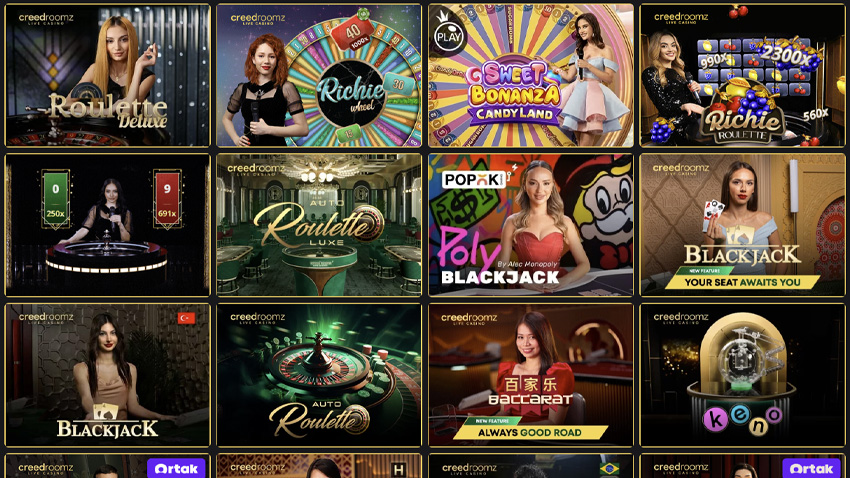850x478 pixels.
Task: Open Sweet Bonanza Candyland game
Action: pos(531,75)
